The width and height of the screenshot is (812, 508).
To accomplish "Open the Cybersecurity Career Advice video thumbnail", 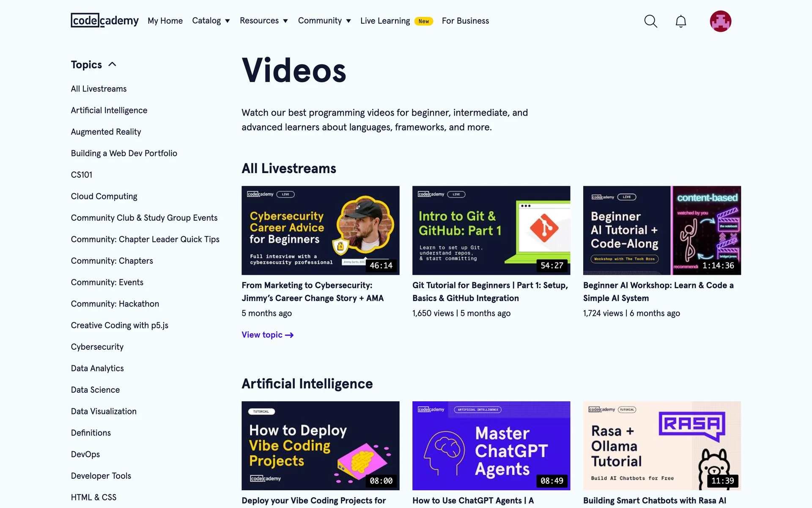I will click(x=320, y=230).
